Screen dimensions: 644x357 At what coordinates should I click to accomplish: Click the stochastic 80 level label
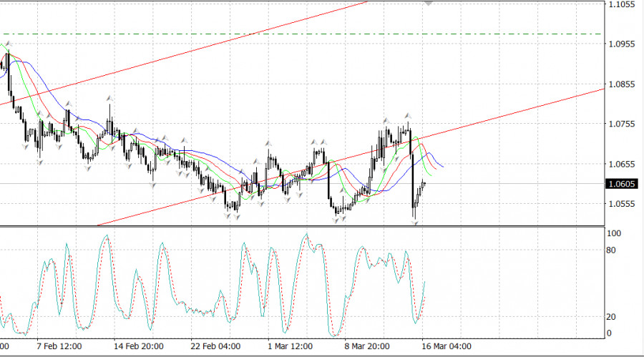[613, 250]
